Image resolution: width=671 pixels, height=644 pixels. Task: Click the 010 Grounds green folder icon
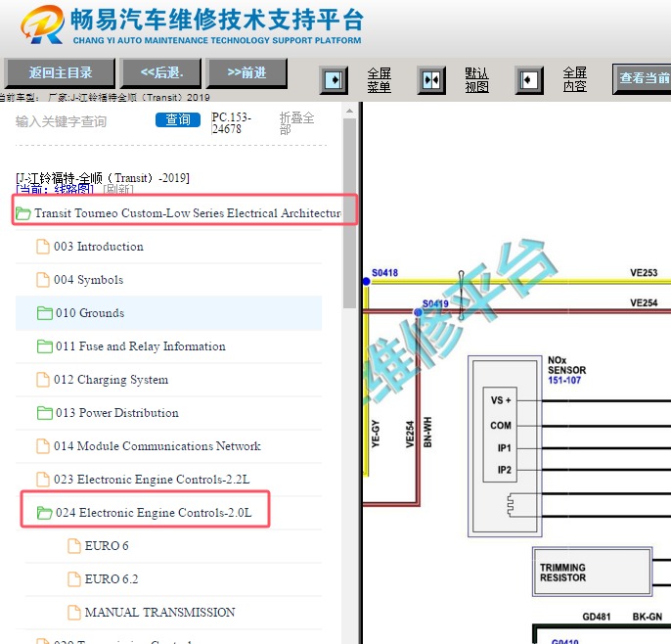click(45, 313)
